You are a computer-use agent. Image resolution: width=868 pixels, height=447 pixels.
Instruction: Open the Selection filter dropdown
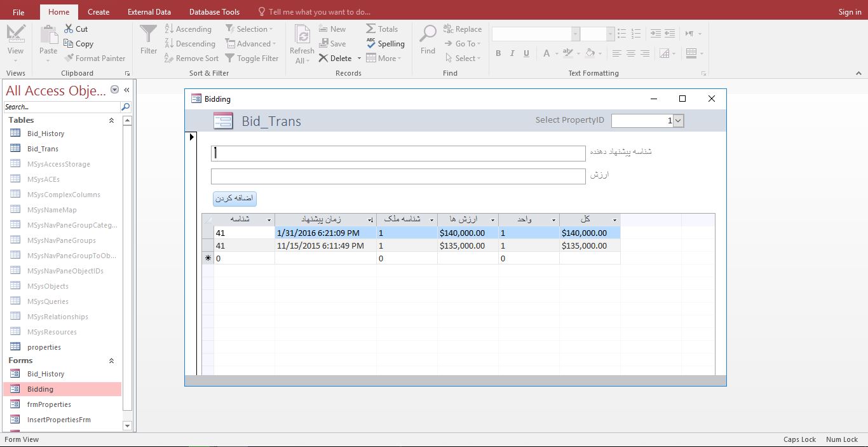tap(249, 29)
